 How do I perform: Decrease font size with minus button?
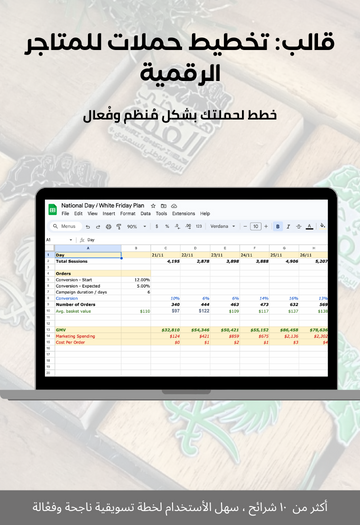pos(245,227)
